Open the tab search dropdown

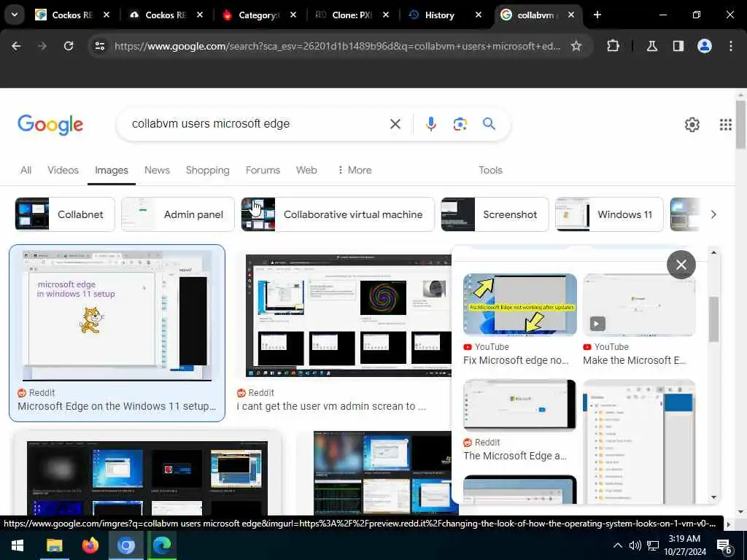click(x=15, y=15)
